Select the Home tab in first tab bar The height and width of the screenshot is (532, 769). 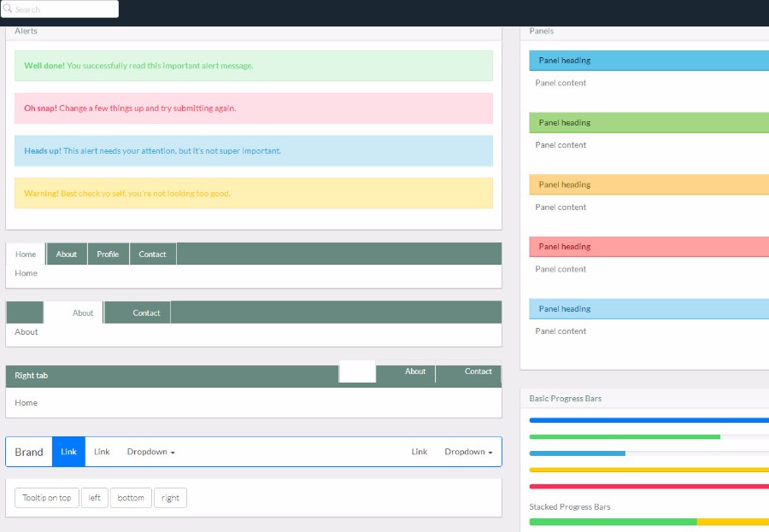tap(26, 254)
